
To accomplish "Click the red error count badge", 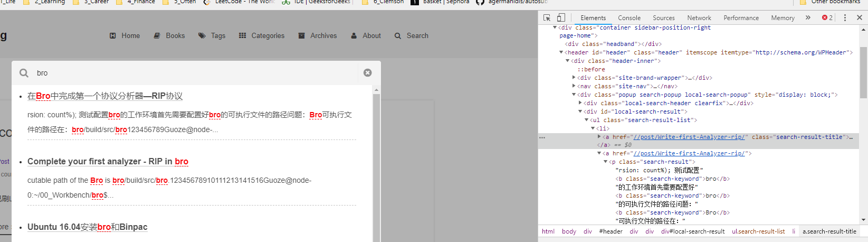I will 827,17.
